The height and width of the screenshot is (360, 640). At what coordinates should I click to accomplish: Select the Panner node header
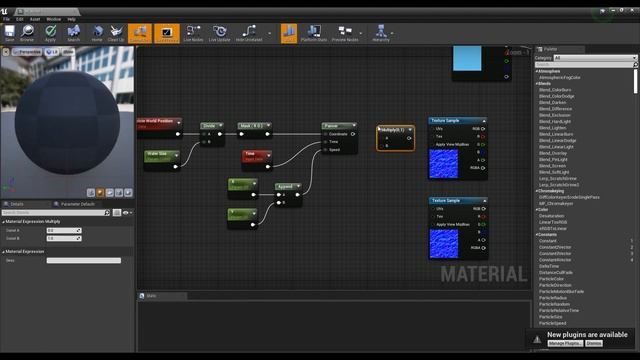[x=339, y=126]
